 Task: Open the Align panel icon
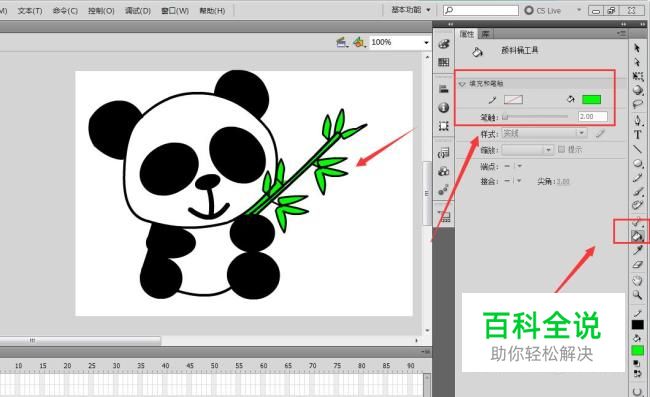444,89
